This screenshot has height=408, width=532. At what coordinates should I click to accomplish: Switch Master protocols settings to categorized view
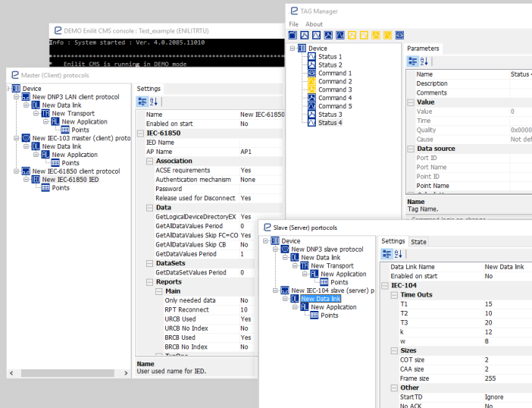(x=142, y=102)
